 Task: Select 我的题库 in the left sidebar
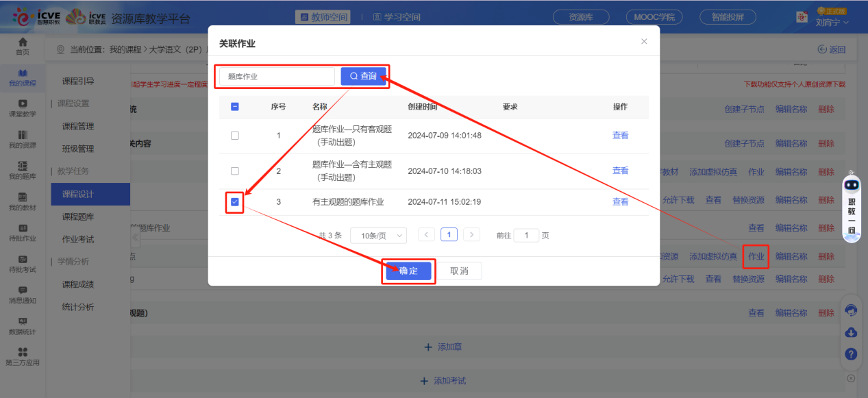pos(21,170)
